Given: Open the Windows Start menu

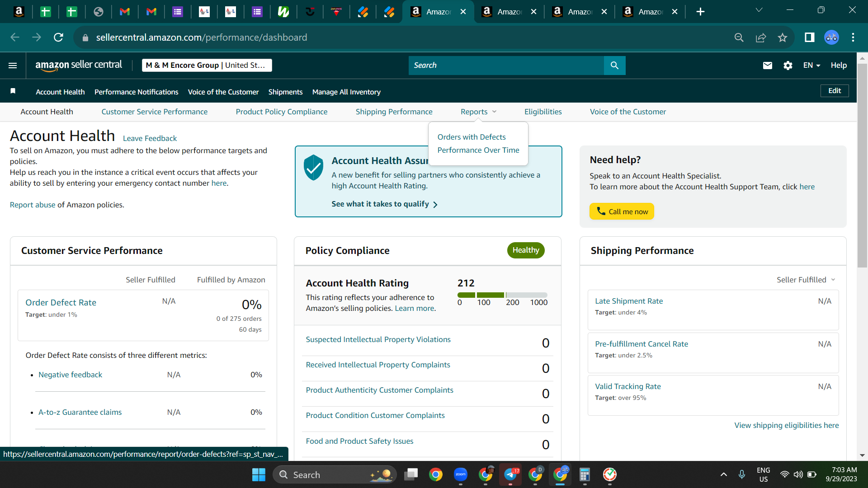Looking at the screenshot, I should 259,474.
